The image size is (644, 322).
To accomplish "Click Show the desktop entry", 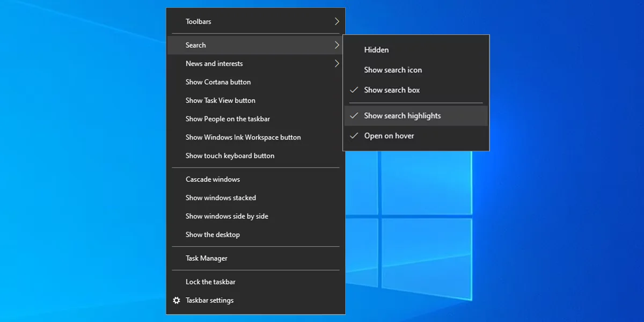I will tap(213, 235).
